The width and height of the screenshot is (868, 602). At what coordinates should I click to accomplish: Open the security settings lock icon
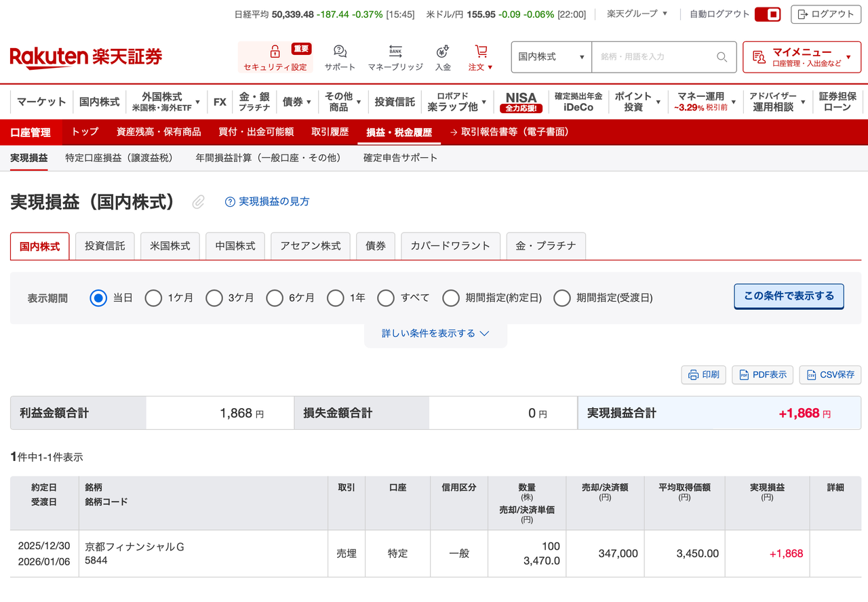point(275,52)
